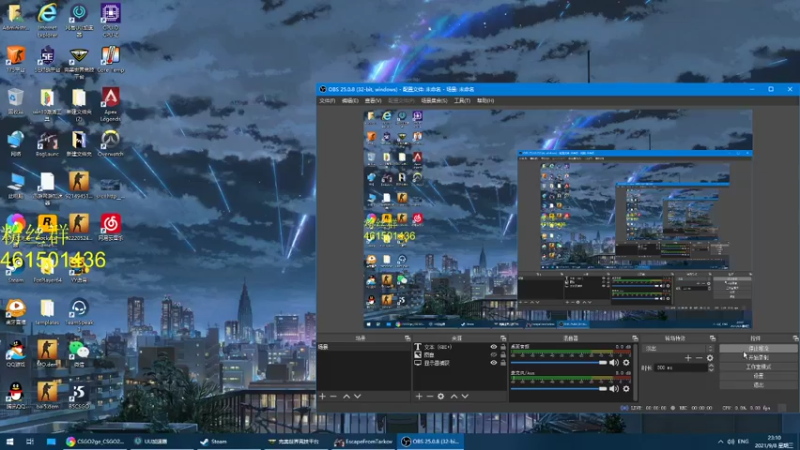Click Exit button in Controls
This screenshot has width=800, height=450.
pyautogui.click(x=758, y=385)
